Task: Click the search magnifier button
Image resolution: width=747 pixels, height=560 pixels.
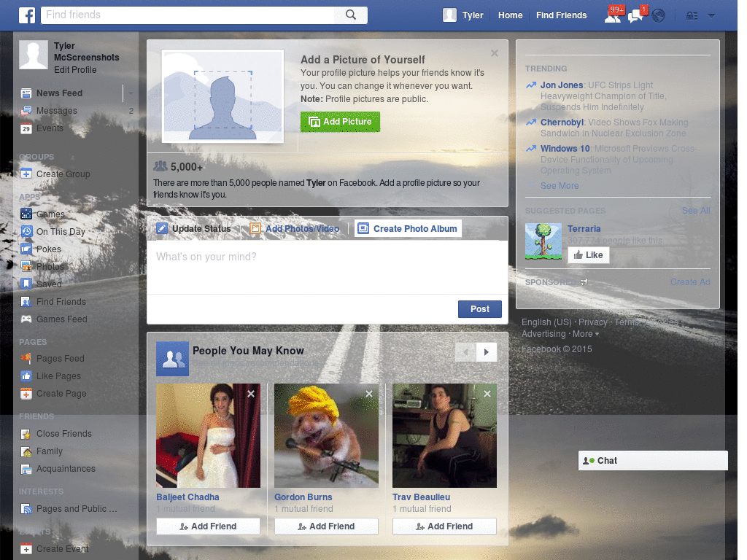Action: point(351,15)
